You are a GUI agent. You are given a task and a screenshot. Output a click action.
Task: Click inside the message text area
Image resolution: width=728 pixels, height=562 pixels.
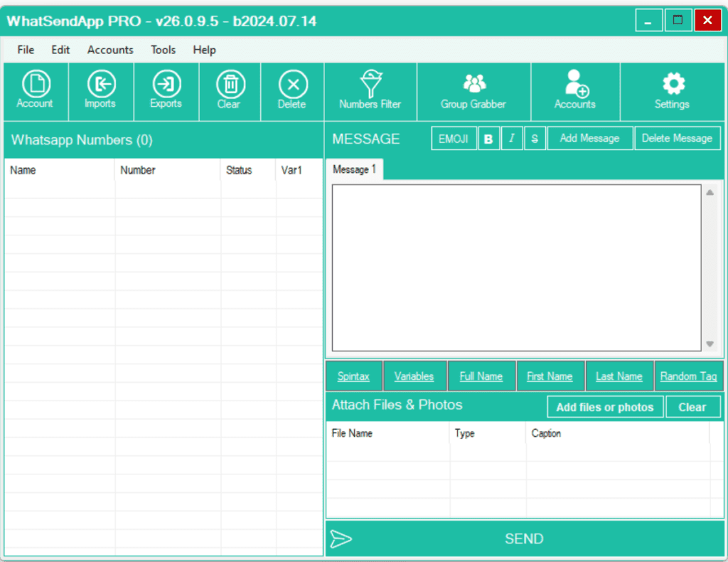point(516,267)
